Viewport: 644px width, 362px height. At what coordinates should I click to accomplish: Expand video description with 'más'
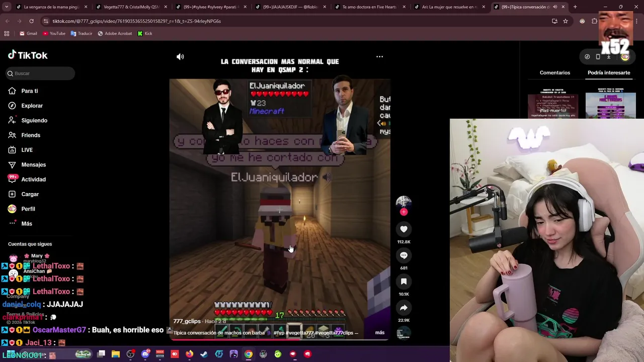(x=380, y=332)
